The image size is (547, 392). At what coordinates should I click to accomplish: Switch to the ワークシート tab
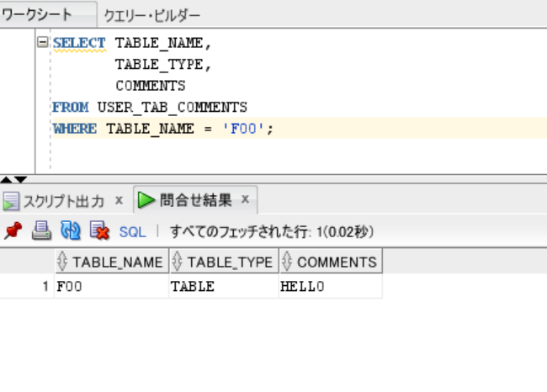[x=36, y=15]
